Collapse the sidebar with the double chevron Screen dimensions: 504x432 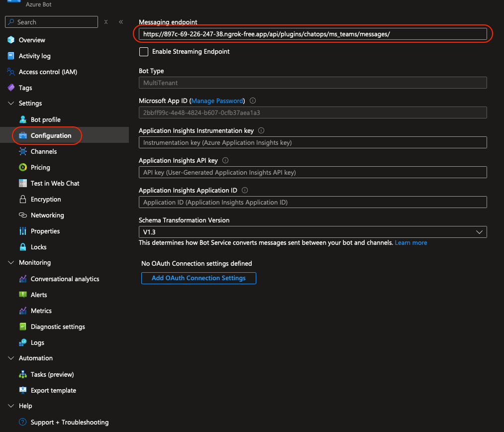(121, 22)
